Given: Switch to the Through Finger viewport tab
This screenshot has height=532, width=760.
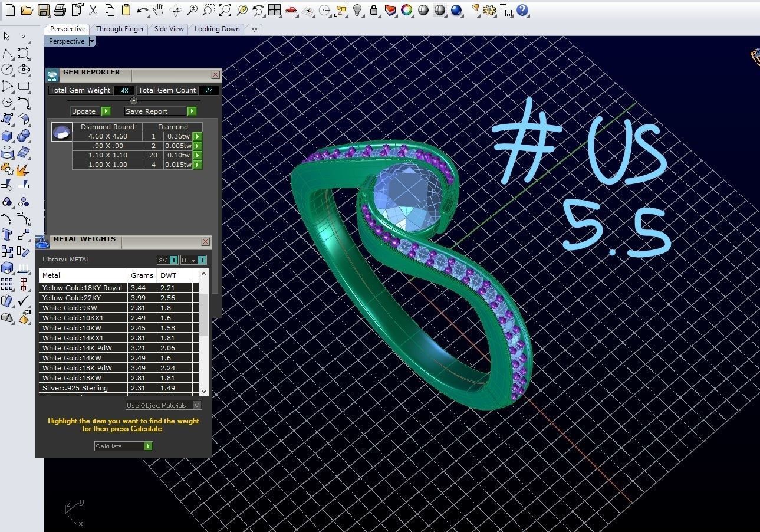Looking at the screenshot, I should pyautogui.click(x=120, y=29).
